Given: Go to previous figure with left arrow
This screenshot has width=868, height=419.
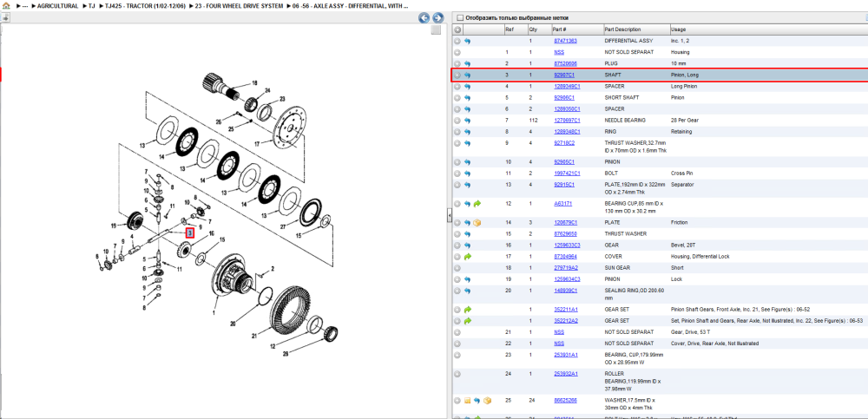Looking at the screenshot, I should (424, 17).
